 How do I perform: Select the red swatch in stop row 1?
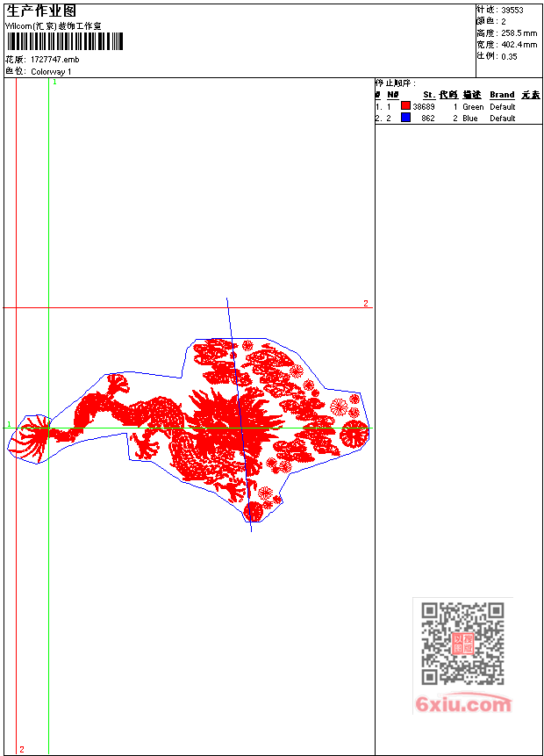[405, 106]
